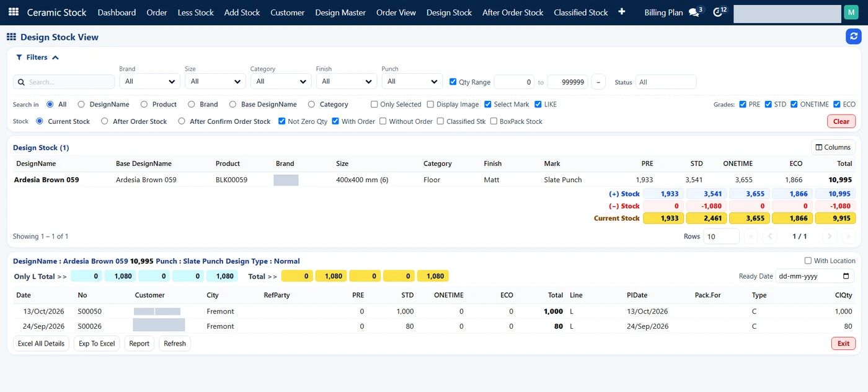Open the Finish dropdown
The height and width of the screenshot is (392, 868).
(x=347, y=81)
